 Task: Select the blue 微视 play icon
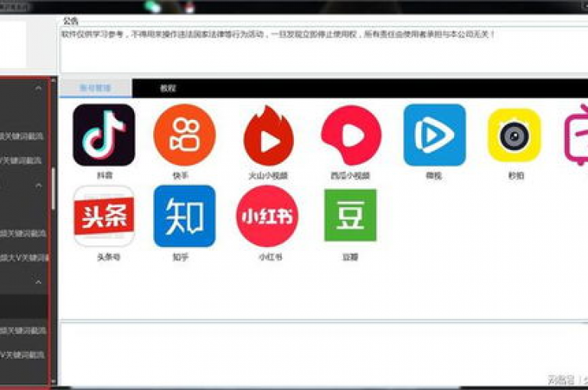click(x=435, y=135)
